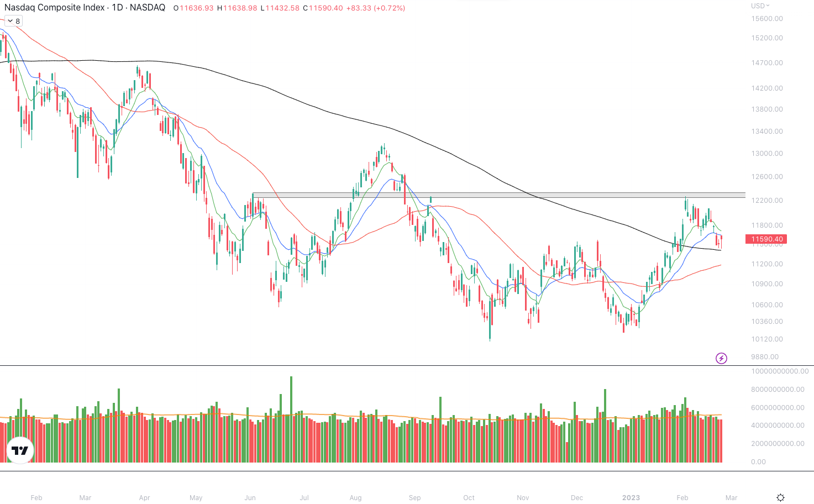814x504 pixels.
Task: Click the 8000000000.00 volume axis label
Action: pyautogui.click(x=778, y=390)
